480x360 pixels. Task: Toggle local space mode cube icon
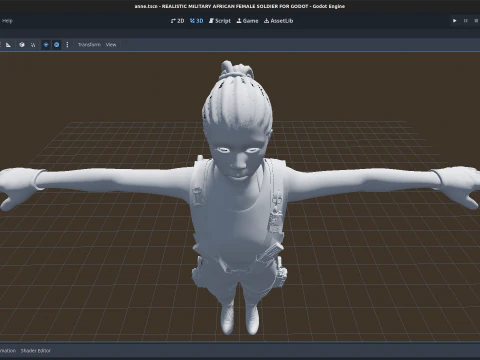(22, 45)
